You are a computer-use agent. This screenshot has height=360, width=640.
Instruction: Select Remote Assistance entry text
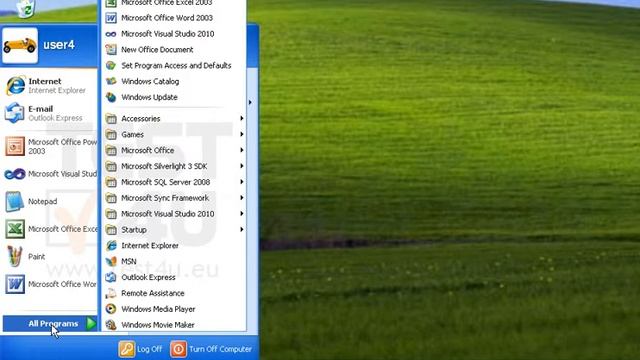[x=153, y=293]
